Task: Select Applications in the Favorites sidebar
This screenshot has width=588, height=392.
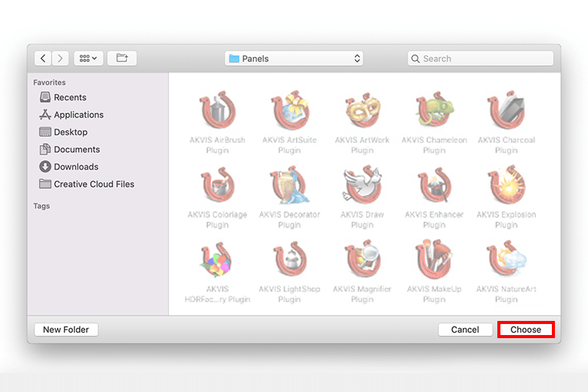Action: (x=77, y=115)
